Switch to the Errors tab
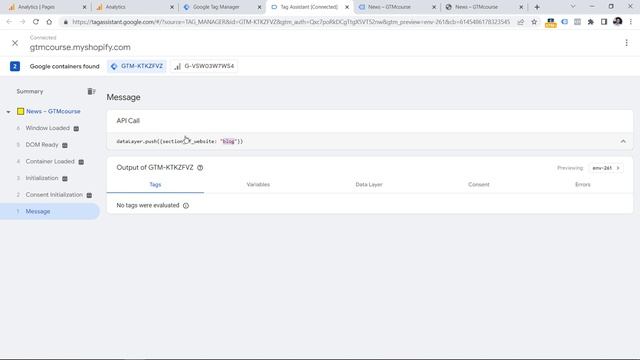This screenshot has width=640, height=360. 582,184
